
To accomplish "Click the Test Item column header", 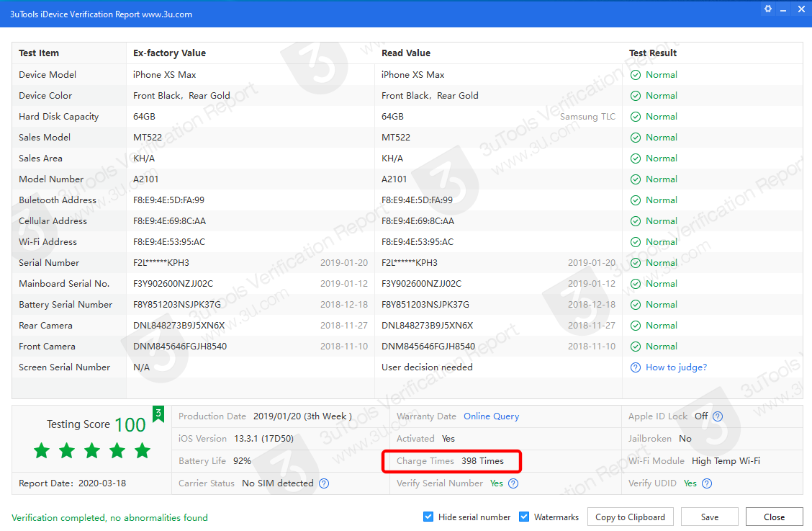I will 39,53.
